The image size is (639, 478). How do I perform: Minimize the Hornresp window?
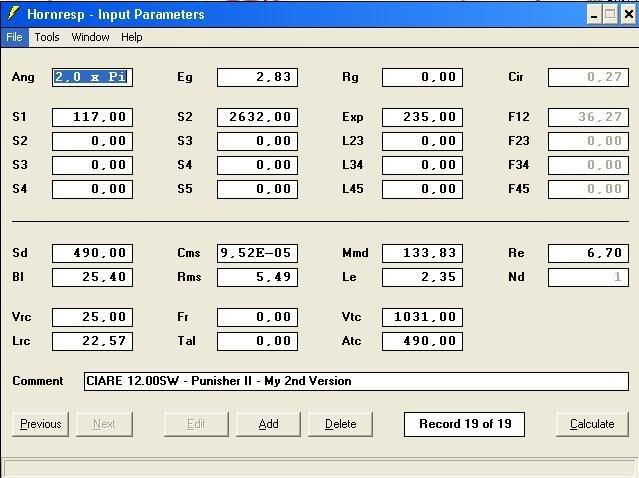(594, 15)
